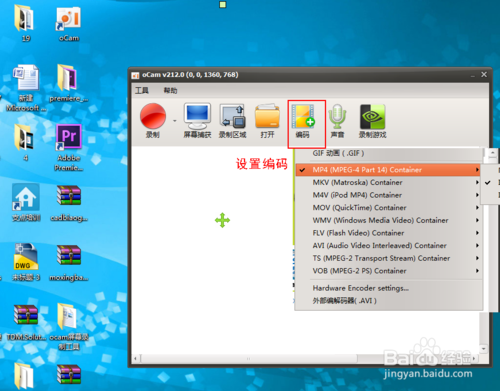500x391 pixels.
Task: Select the Game Recording NVIDIA icon
Action: (x=372, y=116)
